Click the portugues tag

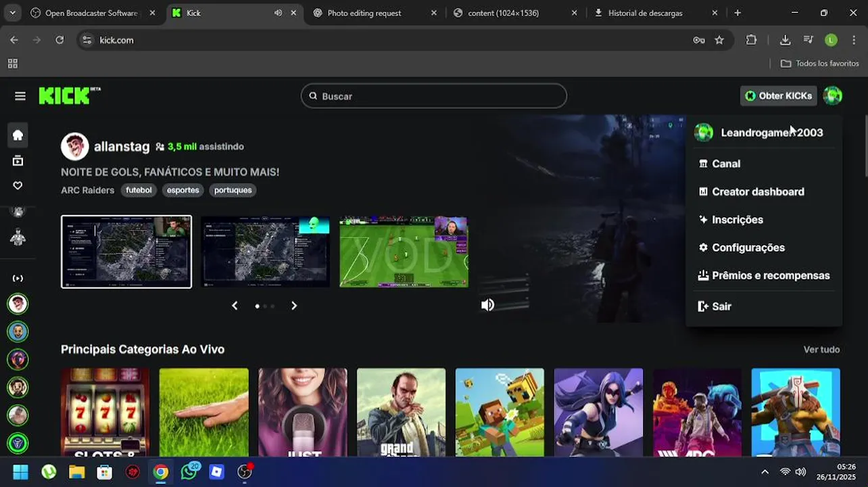(233, 190)
